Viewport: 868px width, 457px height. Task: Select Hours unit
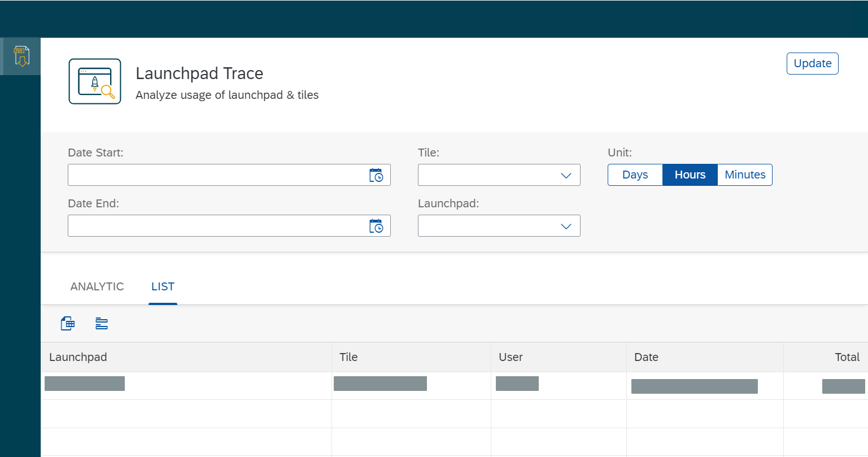690,175
